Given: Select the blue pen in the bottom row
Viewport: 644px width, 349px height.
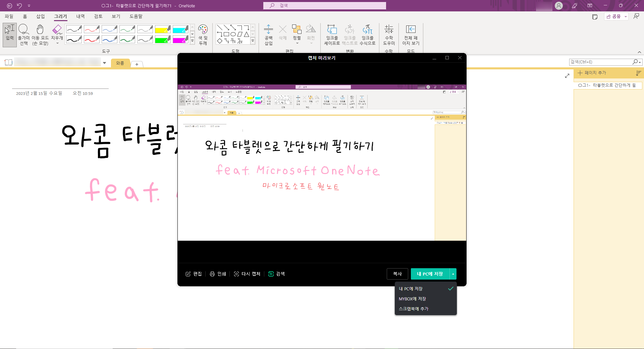Looking at the screenshot, I should click(109, 40).
